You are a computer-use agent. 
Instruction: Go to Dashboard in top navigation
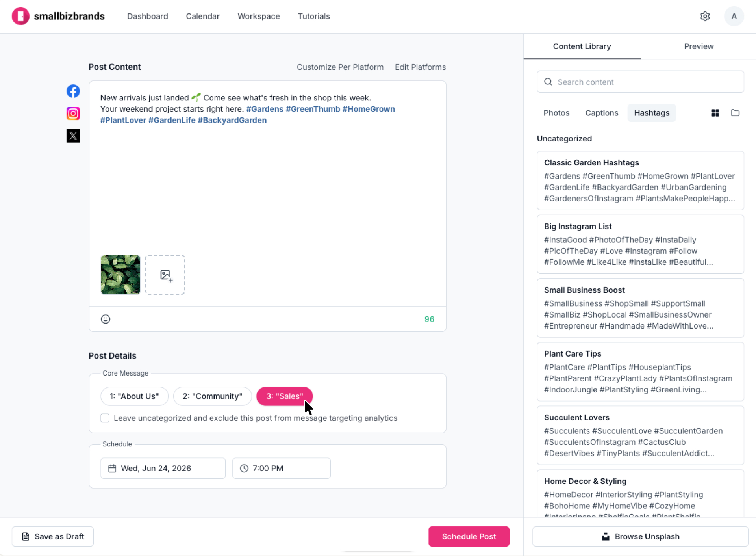point(147,16)
